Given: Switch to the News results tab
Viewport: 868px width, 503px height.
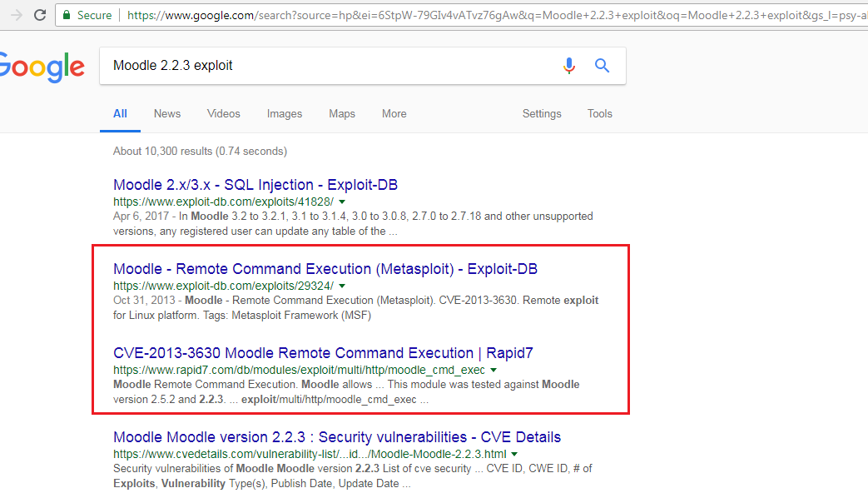Looking at the screenshot, I should (167, 114).
